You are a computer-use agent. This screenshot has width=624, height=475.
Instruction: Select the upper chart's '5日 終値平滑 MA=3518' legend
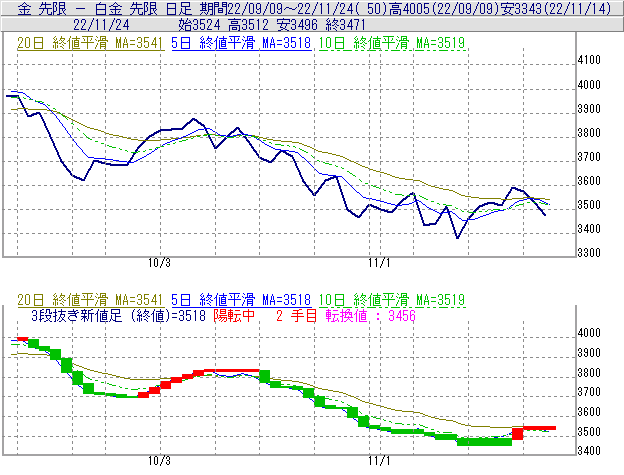pos(241,43)
